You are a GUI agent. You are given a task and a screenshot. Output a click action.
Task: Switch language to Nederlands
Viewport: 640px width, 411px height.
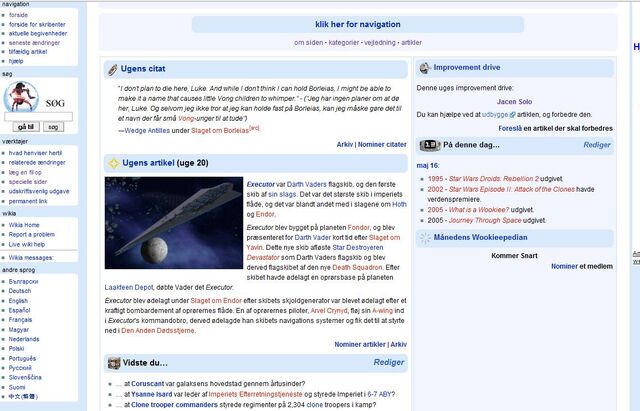click(24, 339)
